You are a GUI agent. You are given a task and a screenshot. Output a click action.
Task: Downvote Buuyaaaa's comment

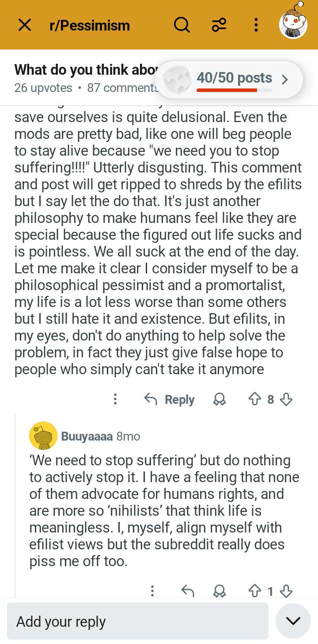coord(286,591)
